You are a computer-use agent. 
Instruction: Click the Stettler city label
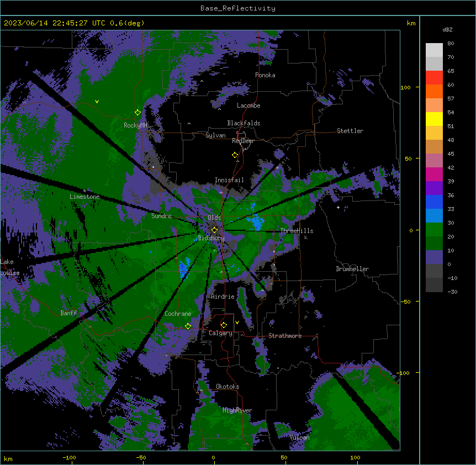click(x=350, y=131)
